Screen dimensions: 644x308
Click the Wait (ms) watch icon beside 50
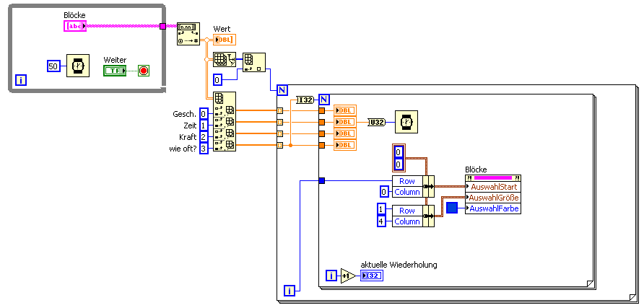78,66
